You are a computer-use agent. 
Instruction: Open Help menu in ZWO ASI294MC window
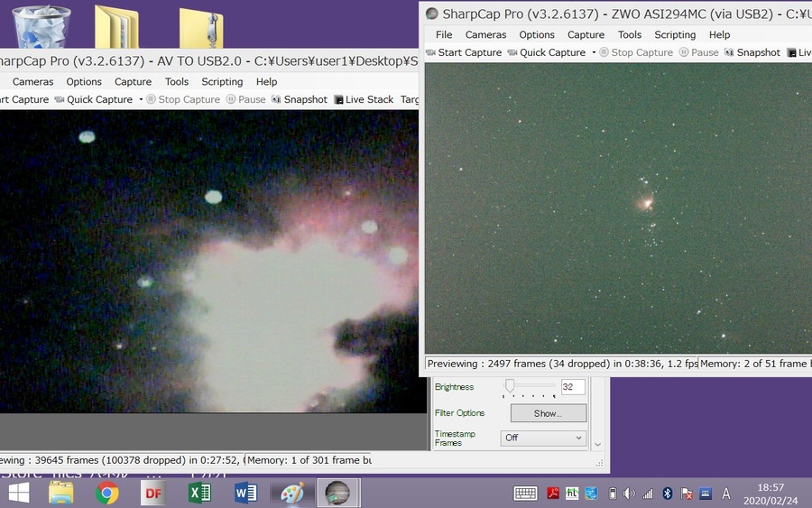pyautogui.click(x=719, y=34)
